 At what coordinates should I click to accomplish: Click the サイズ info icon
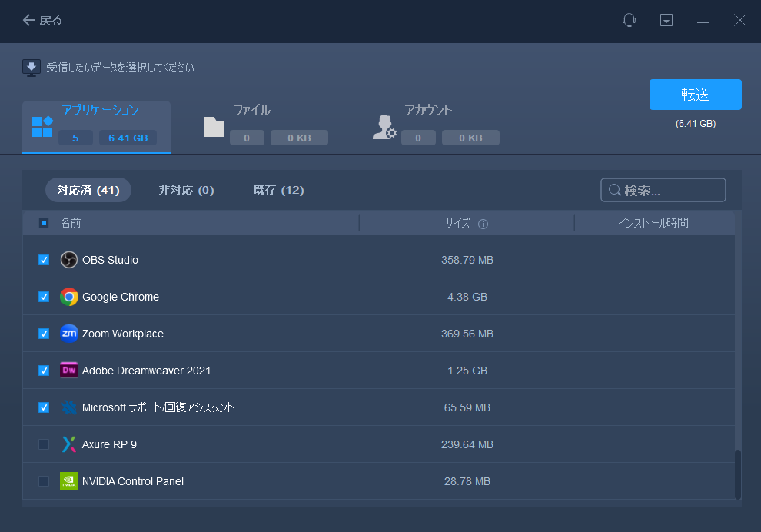(483, 224)
